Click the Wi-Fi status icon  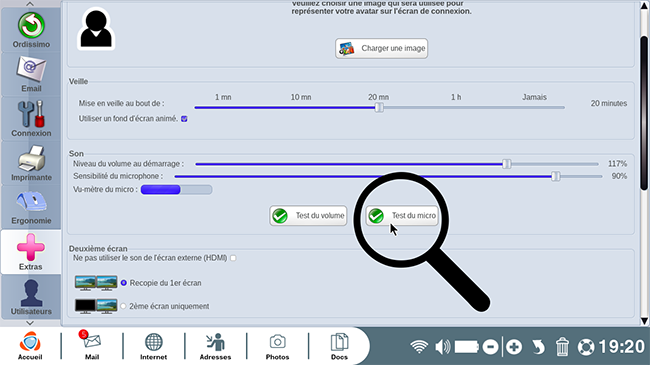(x=419, y=346)
